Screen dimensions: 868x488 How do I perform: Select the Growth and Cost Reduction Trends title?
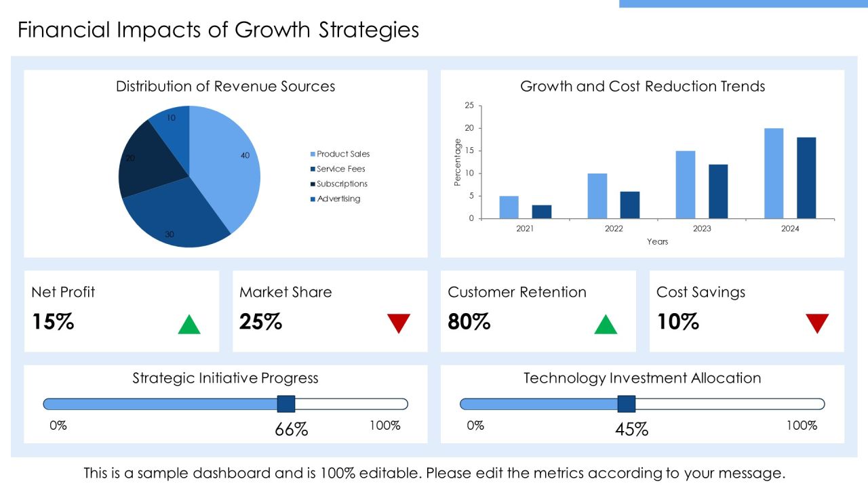pos(643,87)
